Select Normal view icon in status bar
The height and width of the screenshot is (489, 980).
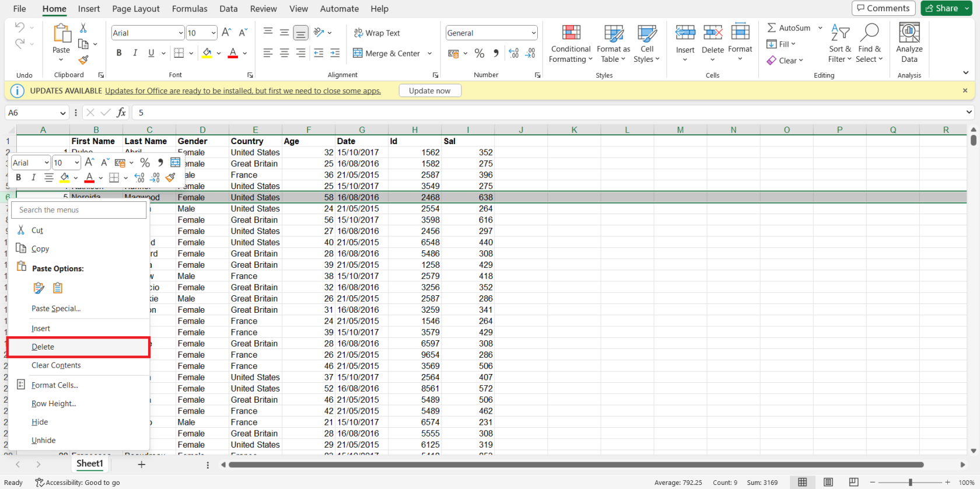(803, 482)
